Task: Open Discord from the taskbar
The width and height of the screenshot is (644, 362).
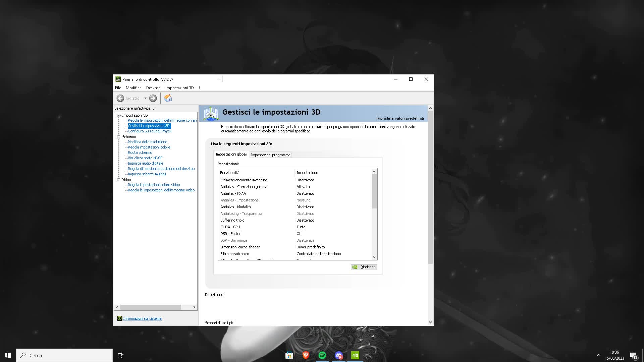Action: pyautogui.click(x=339, y=355)
